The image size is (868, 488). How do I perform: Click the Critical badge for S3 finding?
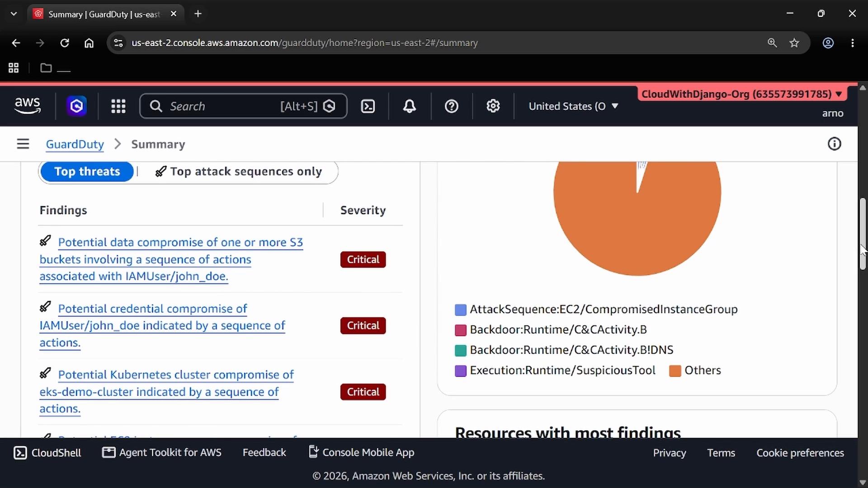point(363,259)
